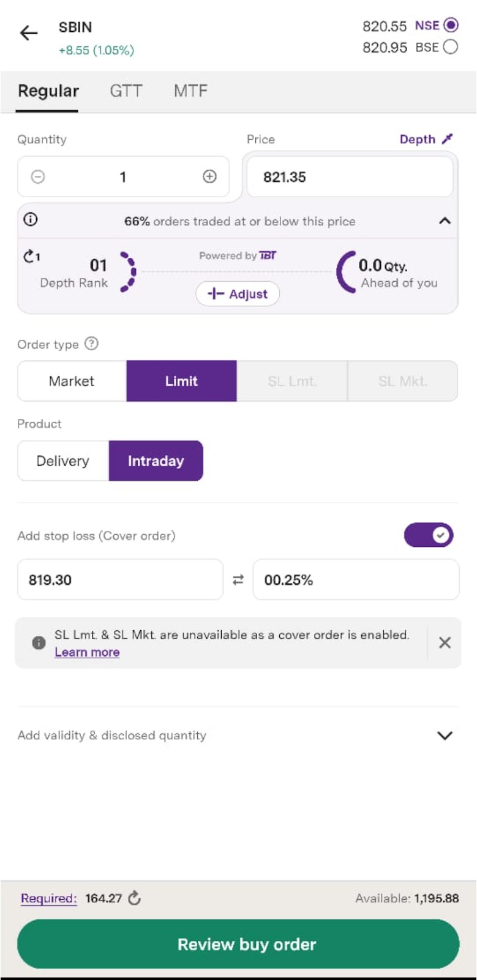Expand validity & disclosed quantity section
Image resolution: width=477 pixels, height=980 pixels.
click(x=445, y=736)
